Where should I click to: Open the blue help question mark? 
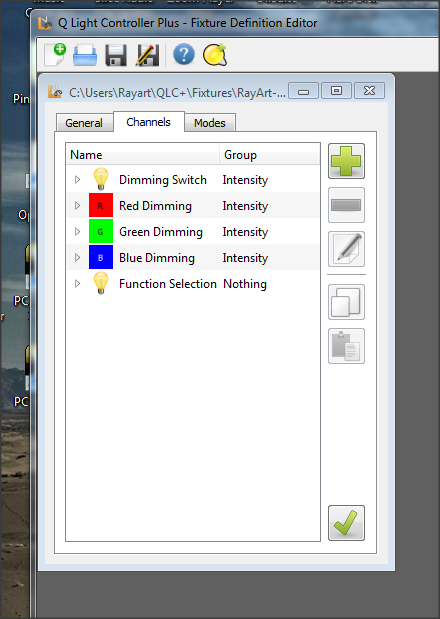(x=184, y=54)
